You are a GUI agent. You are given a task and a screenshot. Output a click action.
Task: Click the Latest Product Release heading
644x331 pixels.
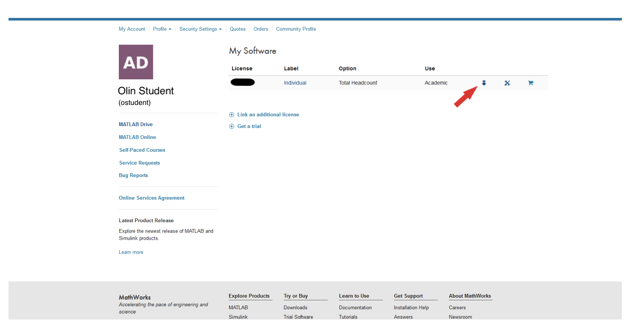(146, 221)
